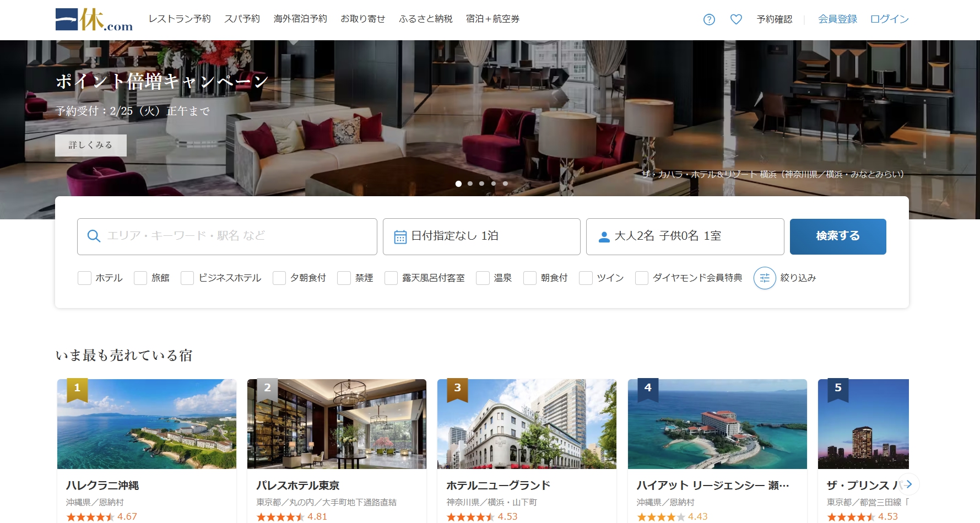980x523 pixels.
Task: Click 神奈川県/横浜・山下町 location text
Action: click(x=491, y=502)
